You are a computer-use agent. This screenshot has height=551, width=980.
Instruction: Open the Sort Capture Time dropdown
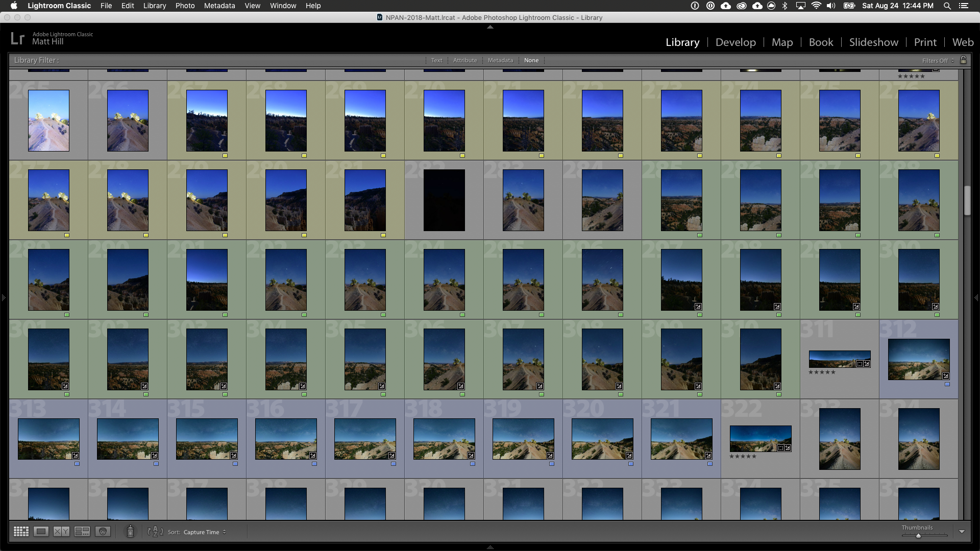tap(204, 532)
